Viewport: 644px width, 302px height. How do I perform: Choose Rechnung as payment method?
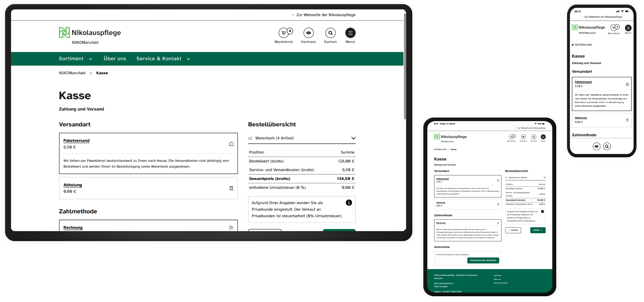tap(73, 227)
